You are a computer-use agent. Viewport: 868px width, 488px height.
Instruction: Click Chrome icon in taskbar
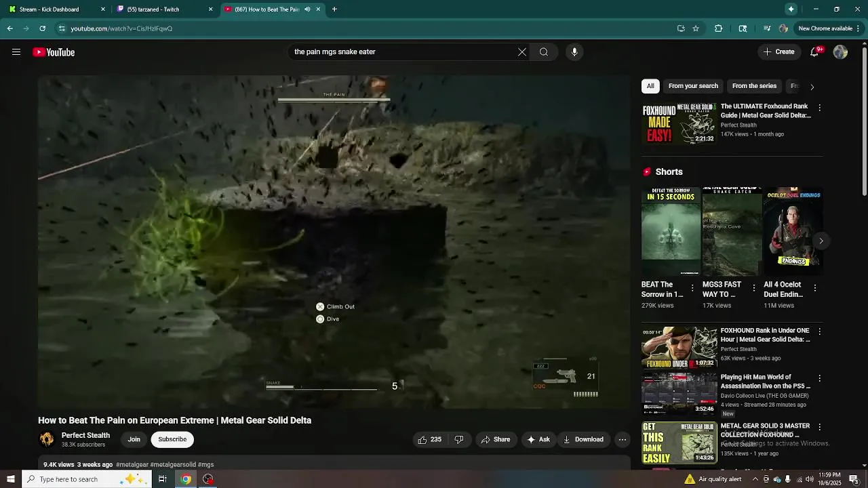tap(185, 479)
